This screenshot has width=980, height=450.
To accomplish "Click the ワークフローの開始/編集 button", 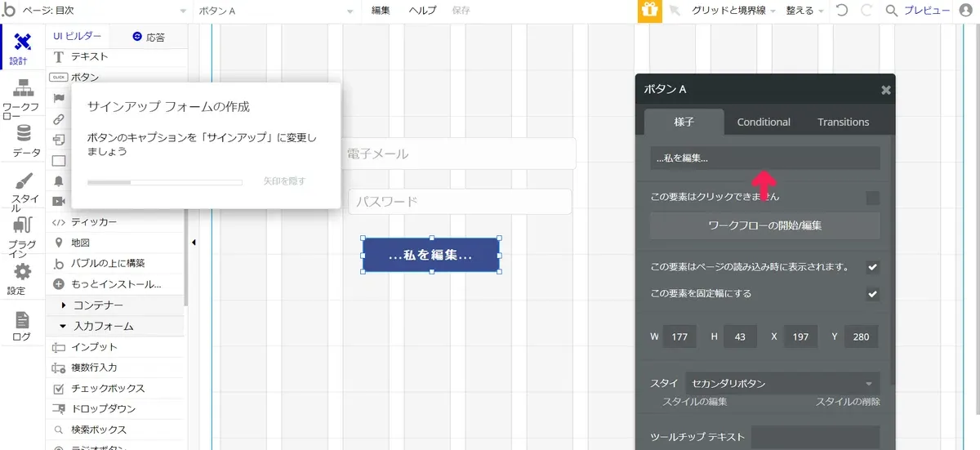I will click(x=765, y=225).
